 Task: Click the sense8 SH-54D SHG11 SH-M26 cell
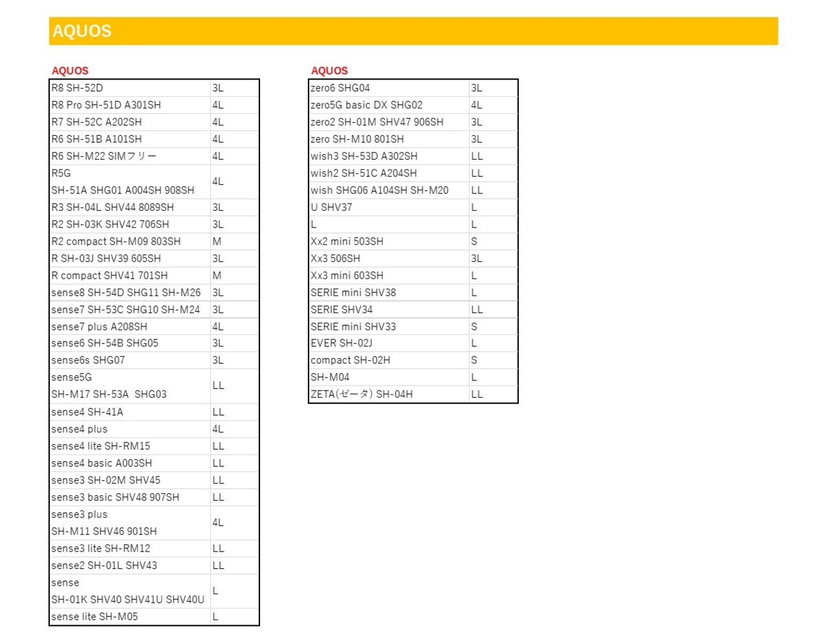[130, 292]
